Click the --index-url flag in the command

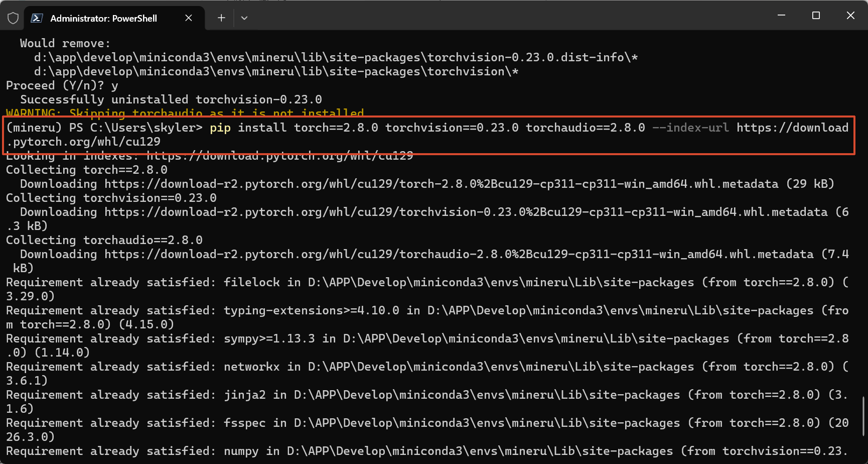click(690, 128)
